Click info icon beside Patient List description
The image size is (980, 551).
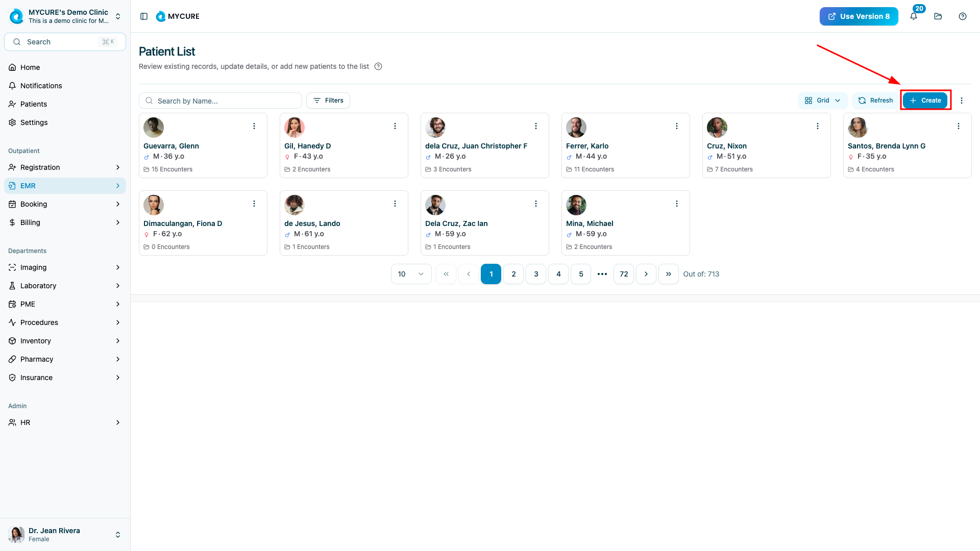click(378, 66)
